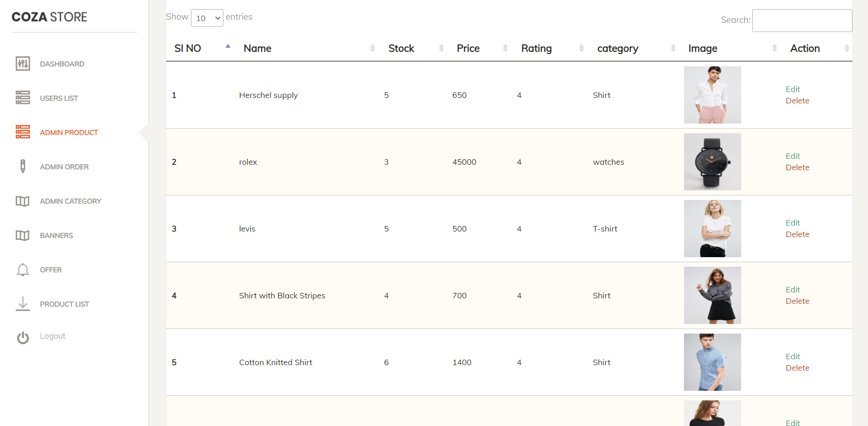Edit the rolex product
868x426 pixels.
click(792, 156)
